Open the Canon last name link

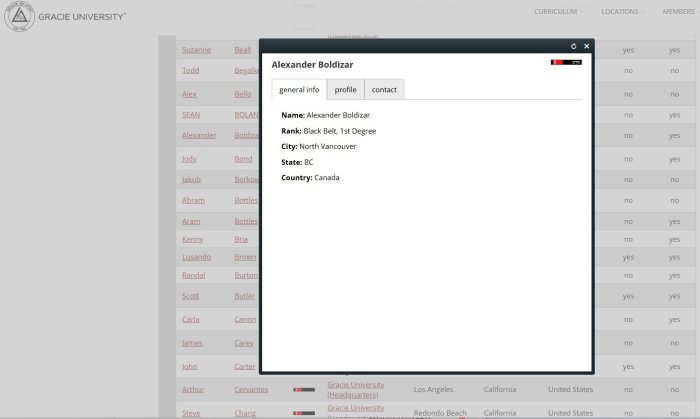[x=245, y=319]
